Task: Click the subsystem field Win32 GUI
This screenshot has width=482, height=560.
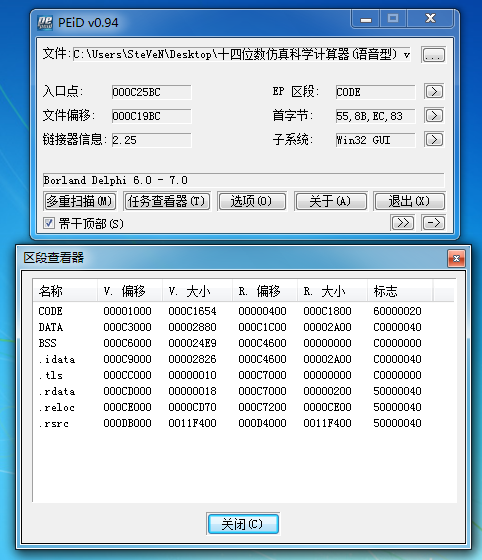Action: (375, 140)
